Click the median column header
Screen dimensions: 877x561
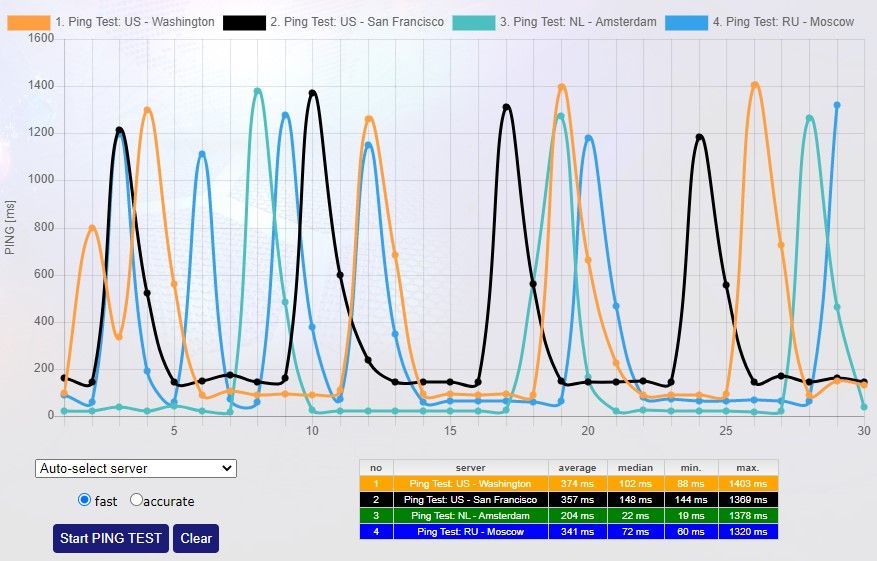pos(635,467)
